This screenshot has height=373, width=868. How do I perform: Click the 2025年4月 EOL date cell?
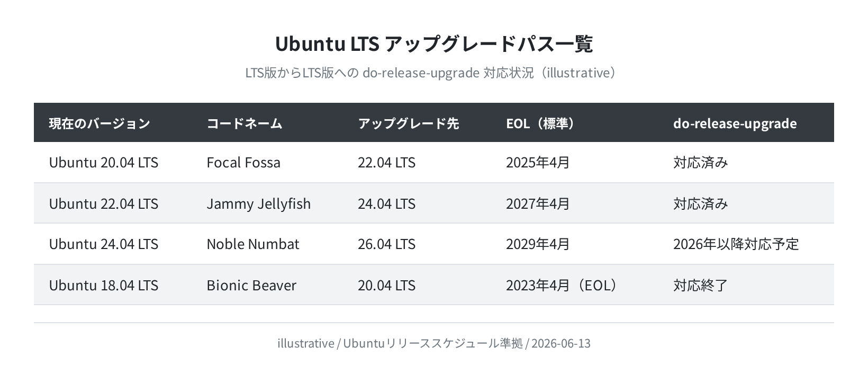click(x=538, y=163)
